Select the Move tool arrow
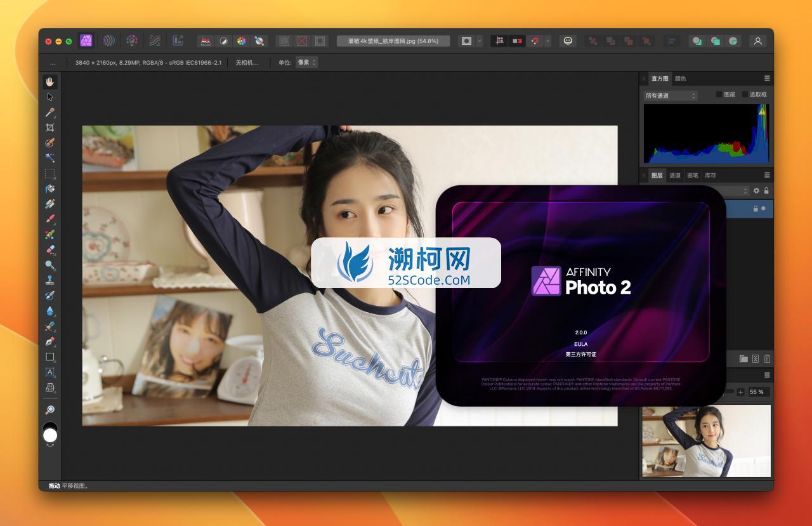 (x=50, y=96)
